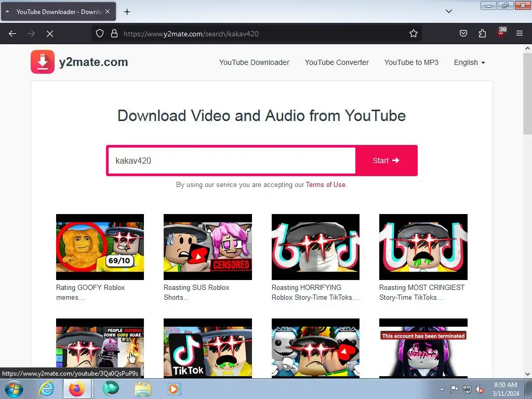
Task: Open the thumbnail with the white robot character
Action: click(315, 348)
